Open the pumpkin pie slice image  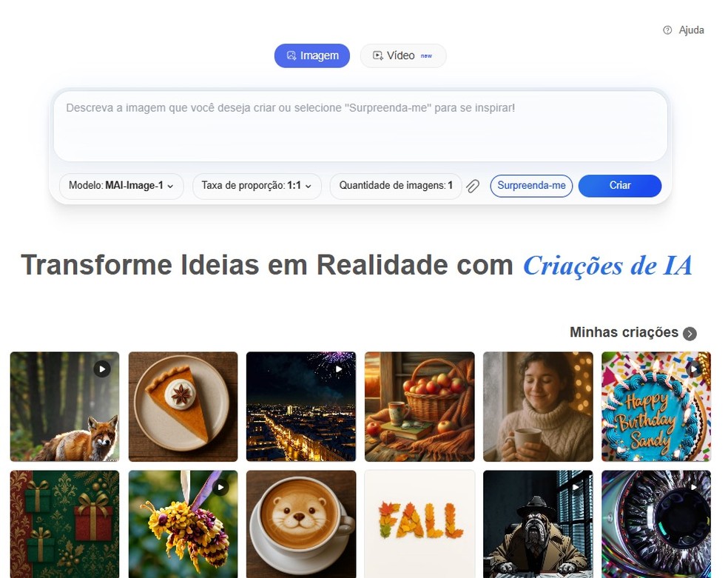[183, 407]
